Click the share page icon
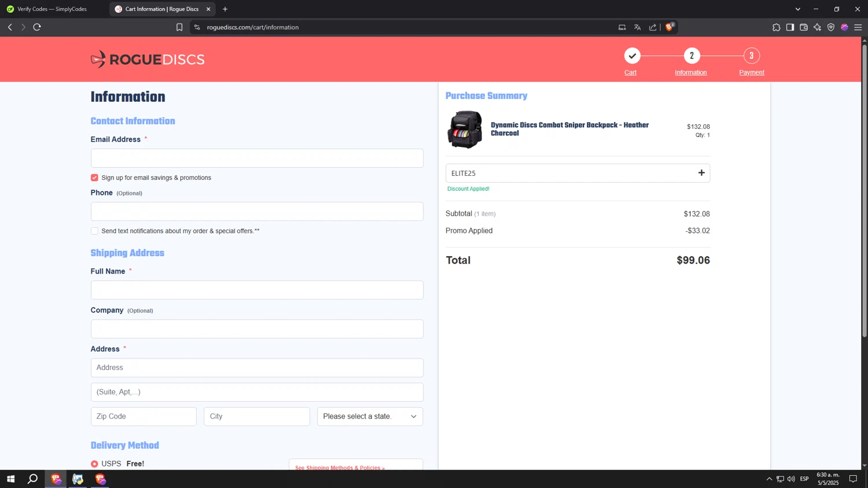Viewport: 868px width, 488px height. pyautogui.click(x=653, y=27)
